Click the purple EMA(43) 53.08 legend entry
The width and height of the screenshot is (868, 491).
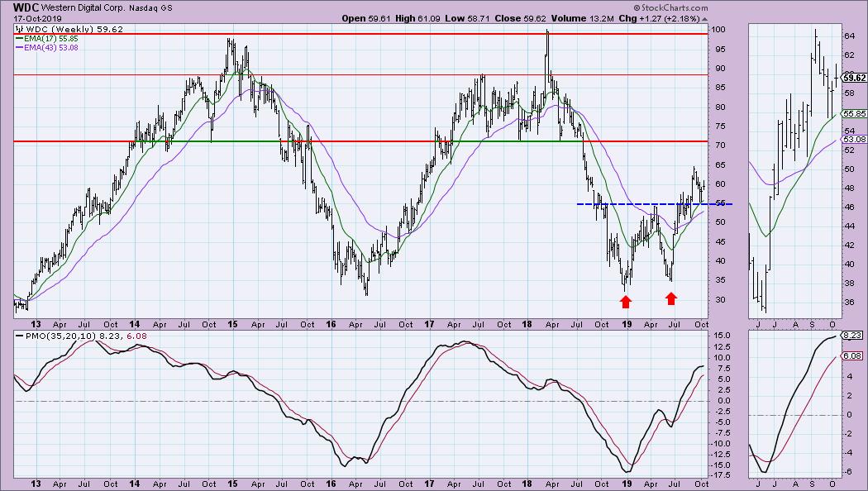pos(47,48)
